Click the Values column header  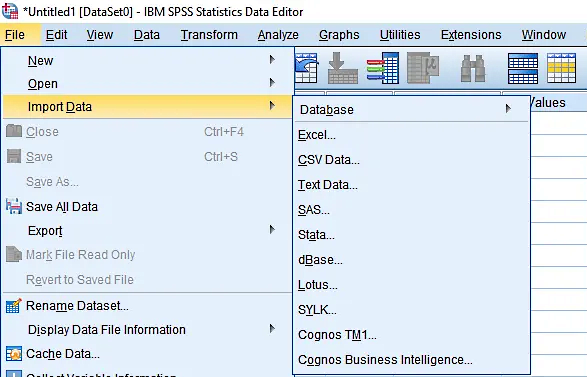tap(559, 103)
